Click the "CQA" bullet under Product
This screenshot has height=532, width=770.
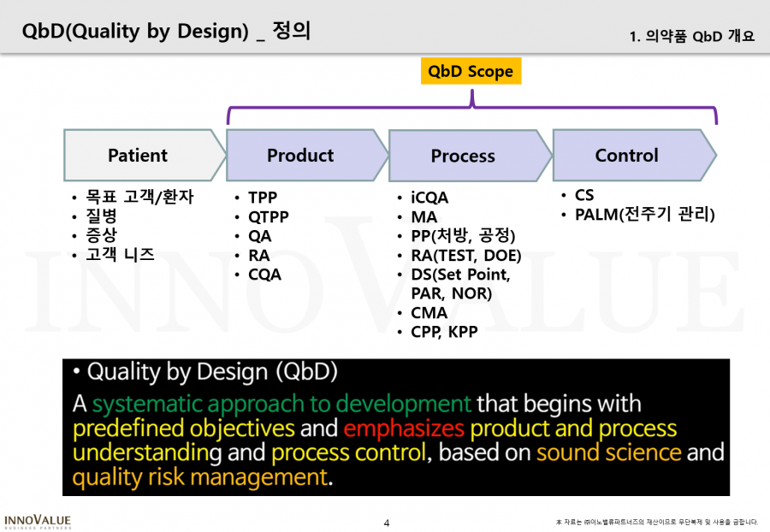[x=264, y=275]
